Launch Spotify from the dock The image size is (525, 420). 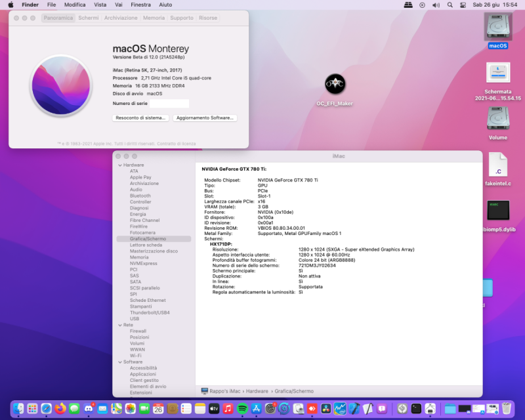242,409
